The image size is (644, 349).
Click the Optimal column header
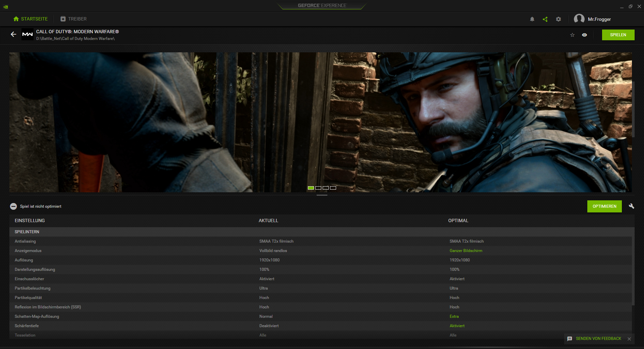coord(458,220)
